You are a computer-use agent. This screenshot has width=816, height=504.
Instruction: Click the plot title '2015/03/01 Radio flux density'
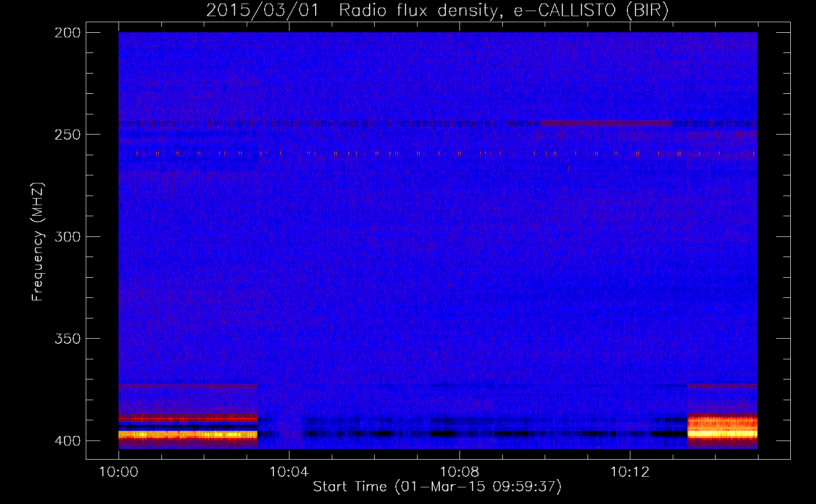click(x=437, y=10)
